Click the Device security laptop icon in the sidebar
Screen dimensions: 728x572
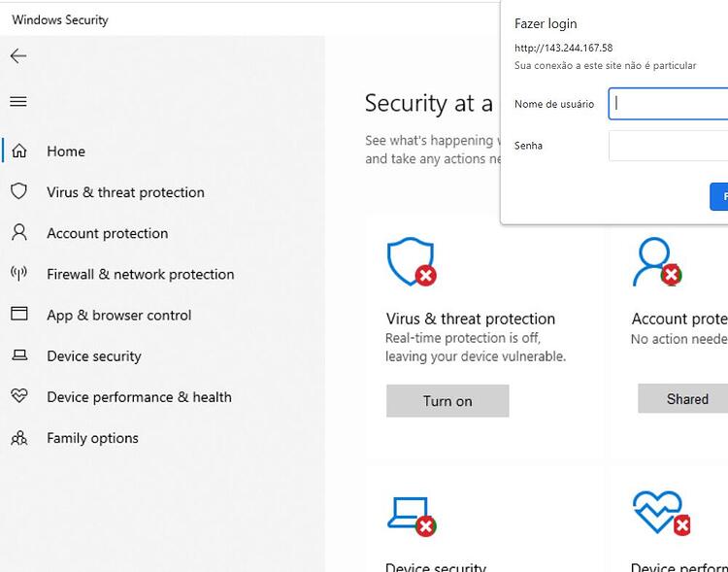click(x=19, y=355)
